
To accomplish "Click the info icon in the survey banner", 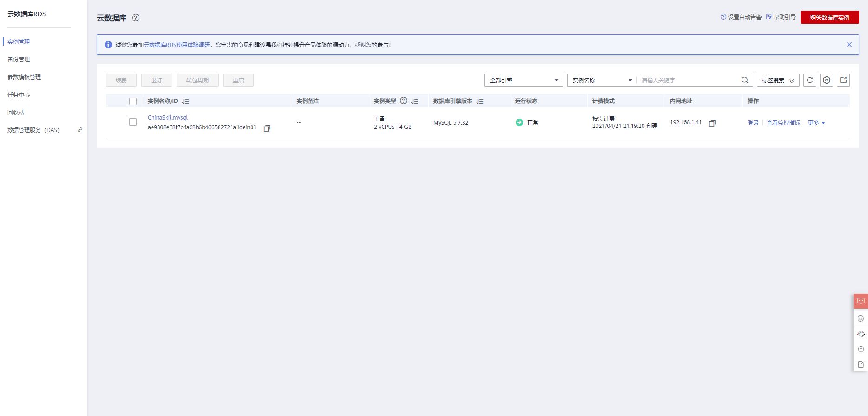I will coord(108,45).
